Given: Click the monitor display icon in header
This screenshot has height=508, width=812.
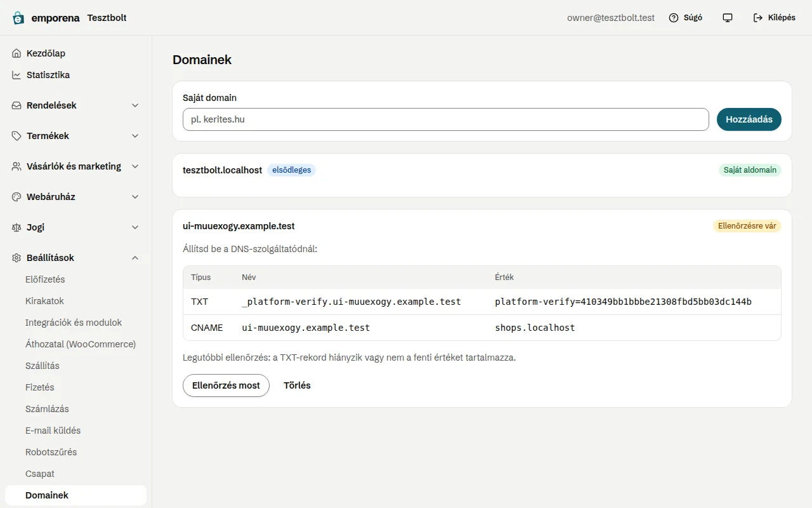Looking at the screenshot, I should (x=728, y=18).
